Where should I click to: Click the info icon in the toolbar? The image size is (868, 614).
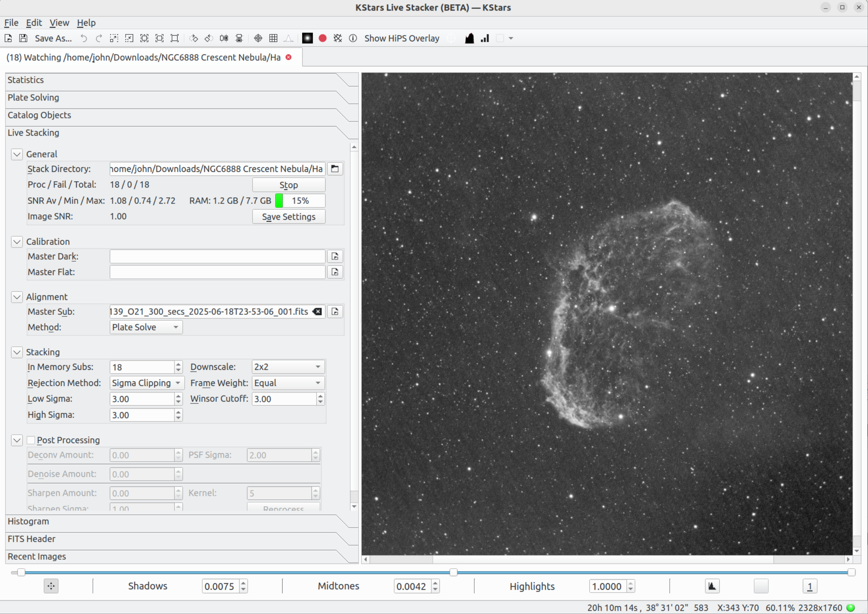pos(353,38)
